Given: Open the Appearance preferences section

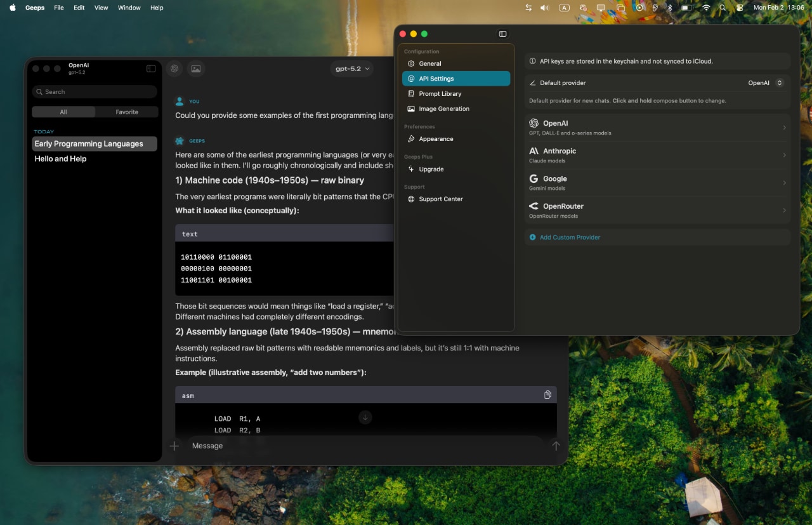Looking at the screenshot, I should (x=436, y=139).
